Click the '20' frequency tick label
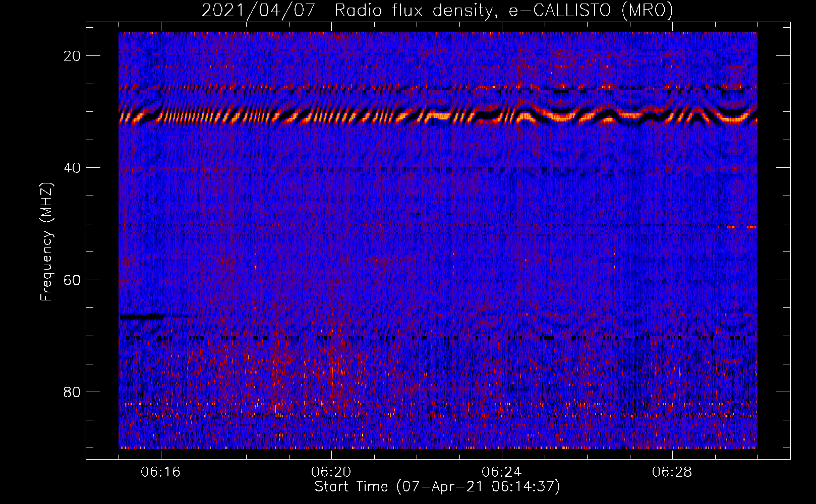 tap(72, 56)
